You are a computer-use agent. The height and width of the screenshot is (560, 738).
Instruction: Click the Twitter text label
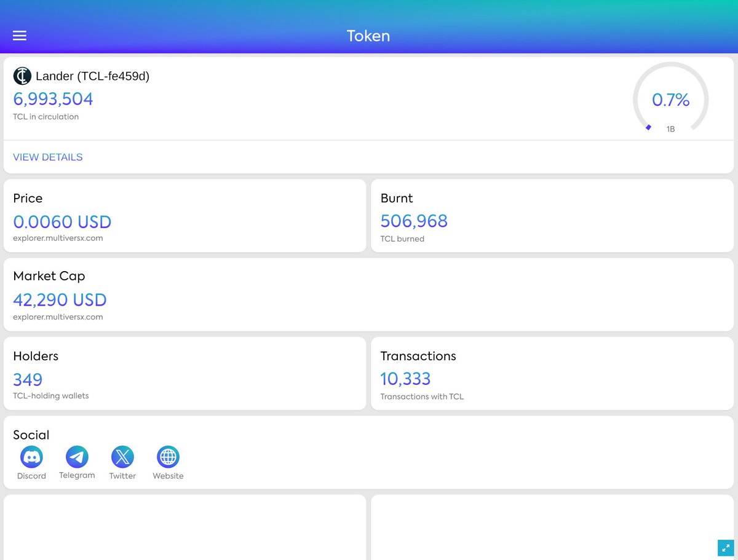[x=122, y=476]
